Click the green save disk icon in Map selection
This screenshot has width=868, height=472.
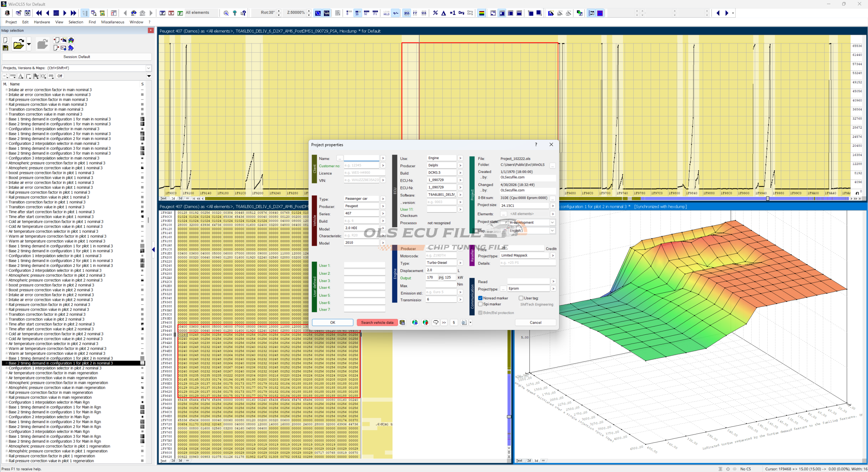pos(5,48)
